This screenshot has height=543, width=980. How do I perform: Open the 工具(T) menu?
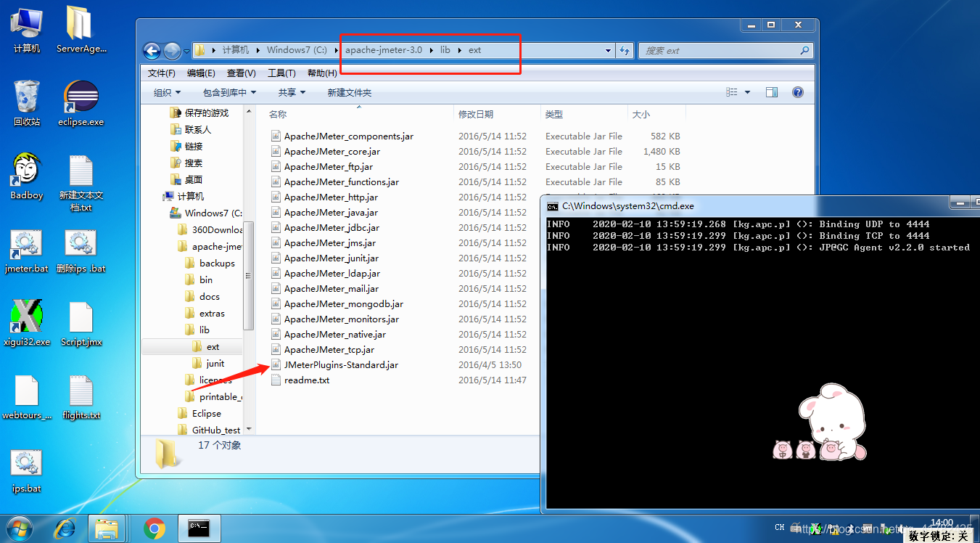[x=281, y=73]
